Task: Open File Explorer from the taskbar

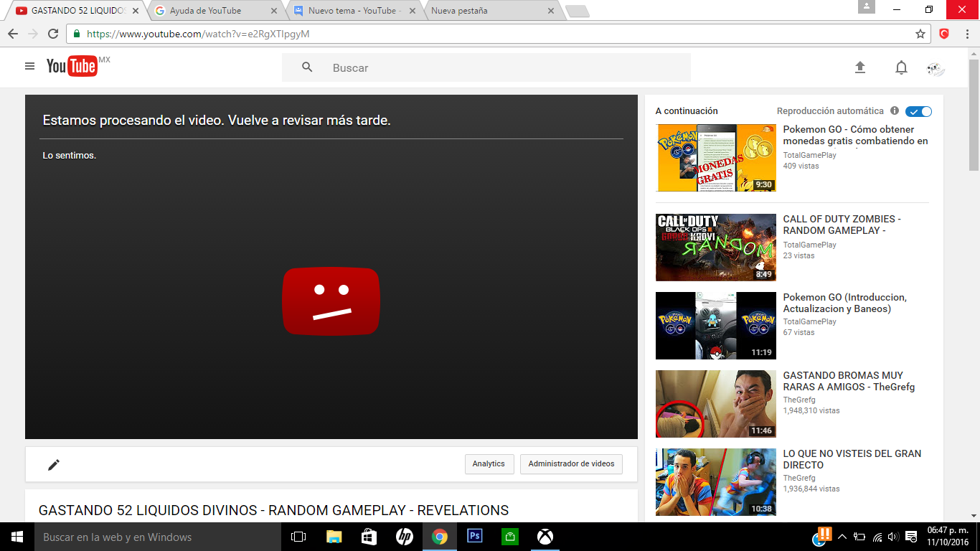Action: pos(334,537)
